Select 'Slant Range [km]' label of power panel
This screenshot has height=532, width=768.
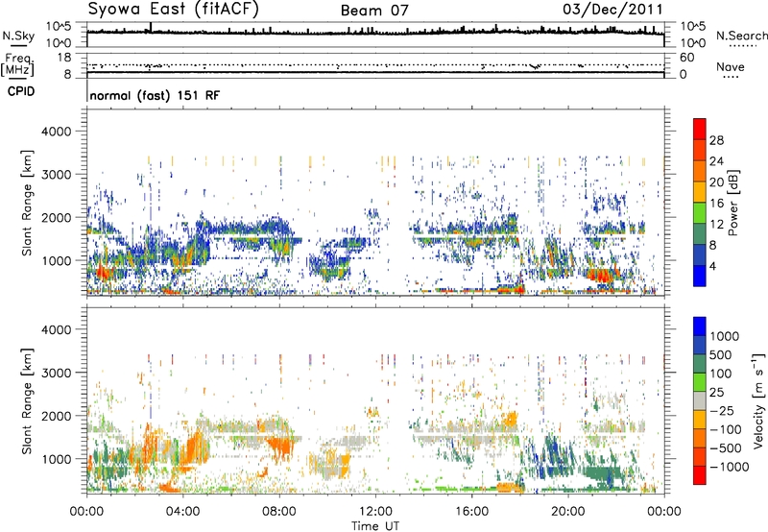tap(27, 203)
